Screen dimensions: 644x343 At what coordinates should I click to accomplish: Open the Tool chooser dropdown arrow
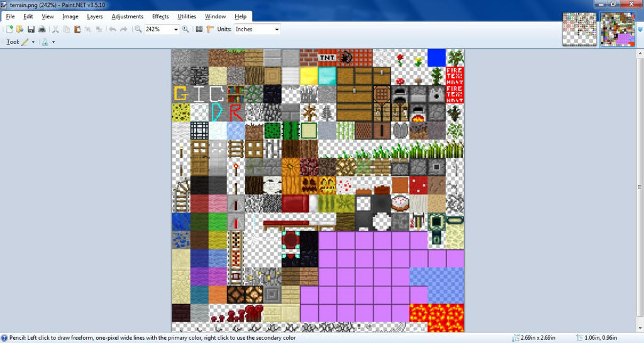point(33,42)
